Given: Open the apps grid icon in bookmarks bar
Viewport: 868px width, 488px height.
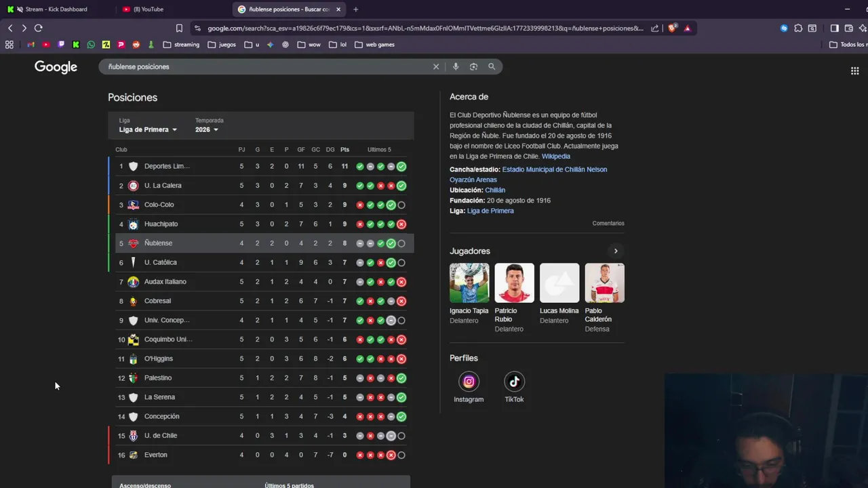Looking at the screenshot, I should pos(9,45).
